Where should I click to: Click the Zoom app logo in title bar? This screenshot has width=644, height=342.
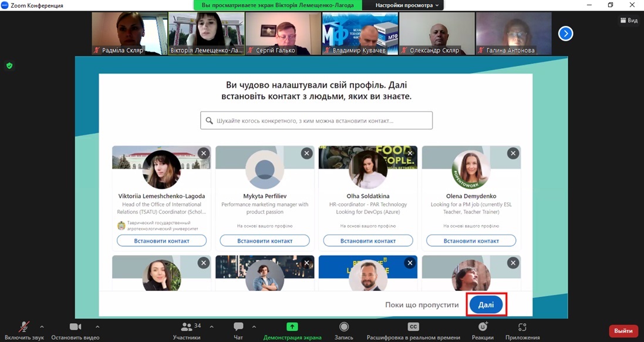pos(5,5)
